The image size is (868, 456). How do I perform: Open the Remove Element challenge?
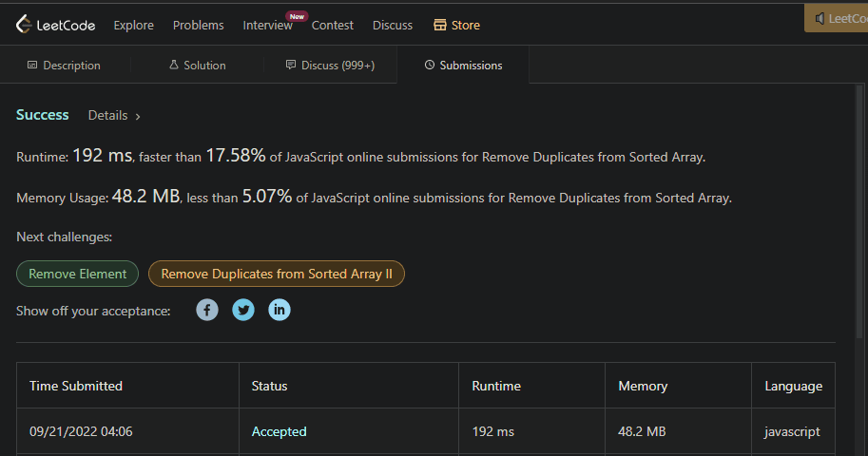(78, 274)
